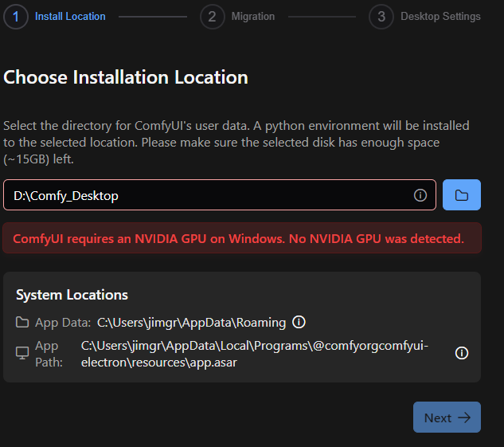
Task: Click the app.asar App Path text
Action: click(x=255, y=353)
